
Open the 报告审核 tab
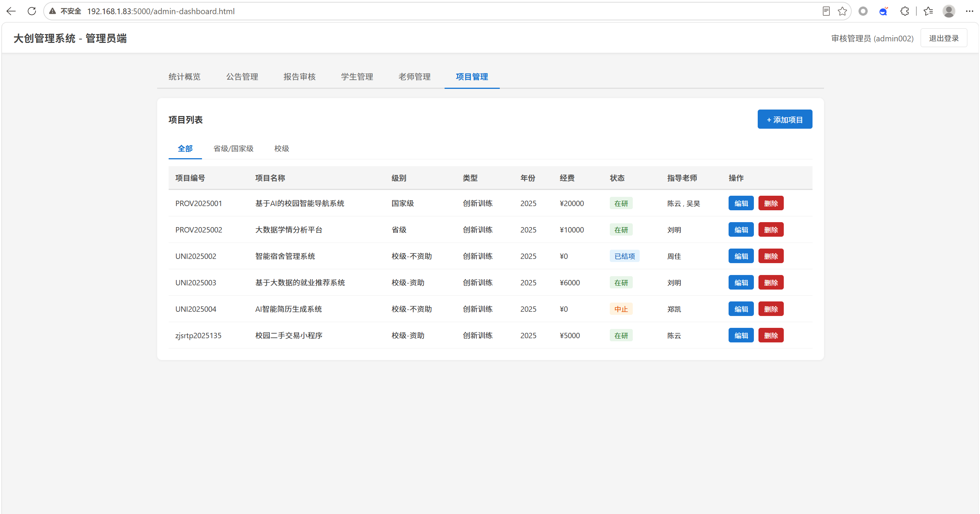pos(299,77)
